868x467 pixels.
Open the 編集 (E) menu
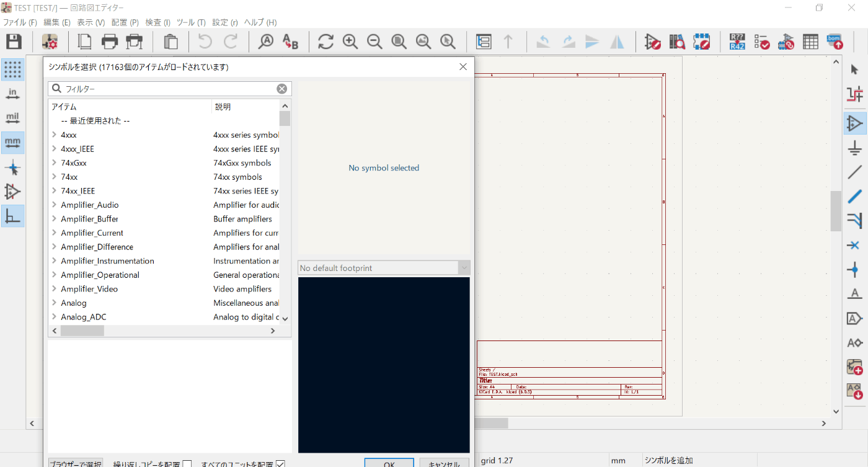coord(57,22)
